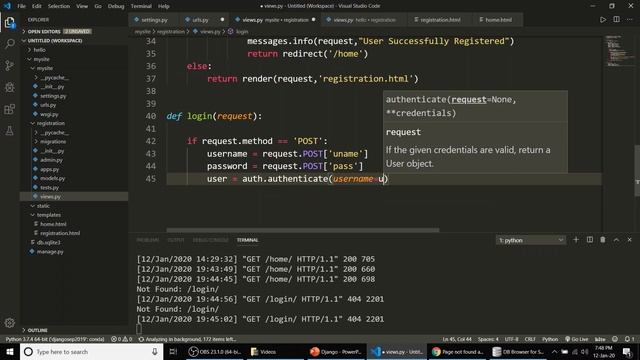
Task: Click the feedback smiley in status bar
Action: point(615,339)
